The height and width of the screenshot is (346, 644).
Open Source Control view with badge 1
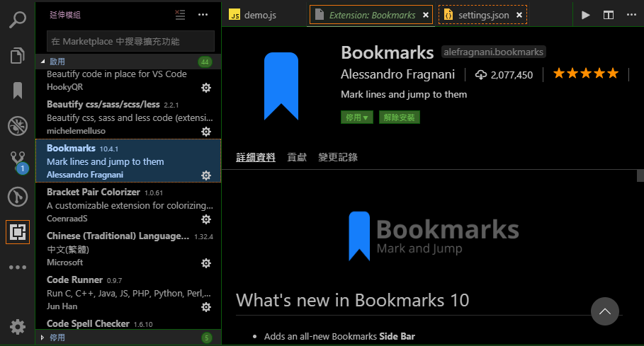18,162
